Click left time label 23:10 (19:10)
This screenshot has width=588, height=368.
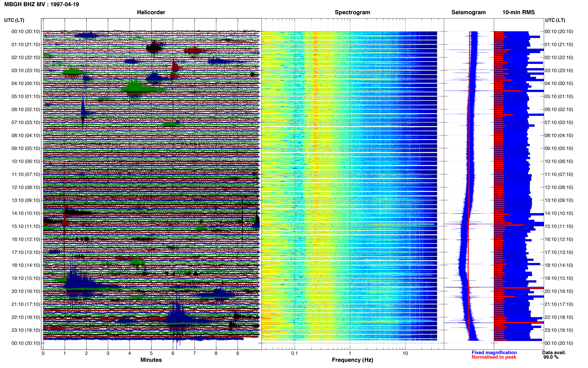click(26, 330)
